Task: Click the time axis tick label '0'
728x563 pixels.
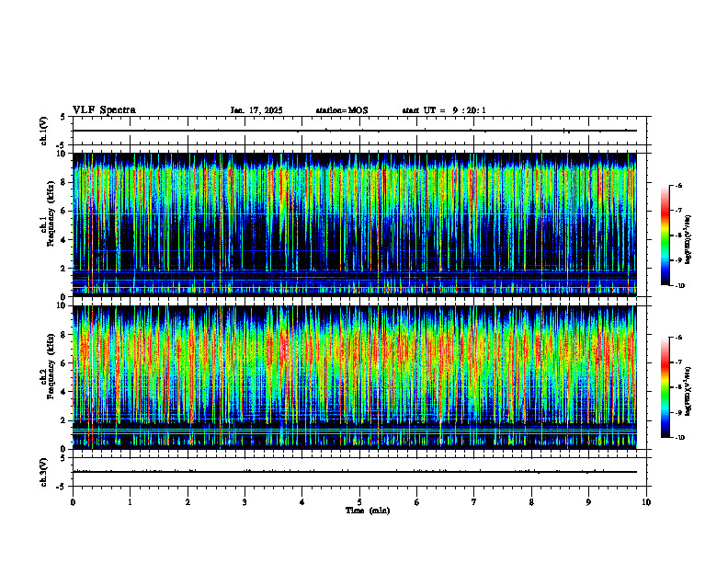Action: 73,502
